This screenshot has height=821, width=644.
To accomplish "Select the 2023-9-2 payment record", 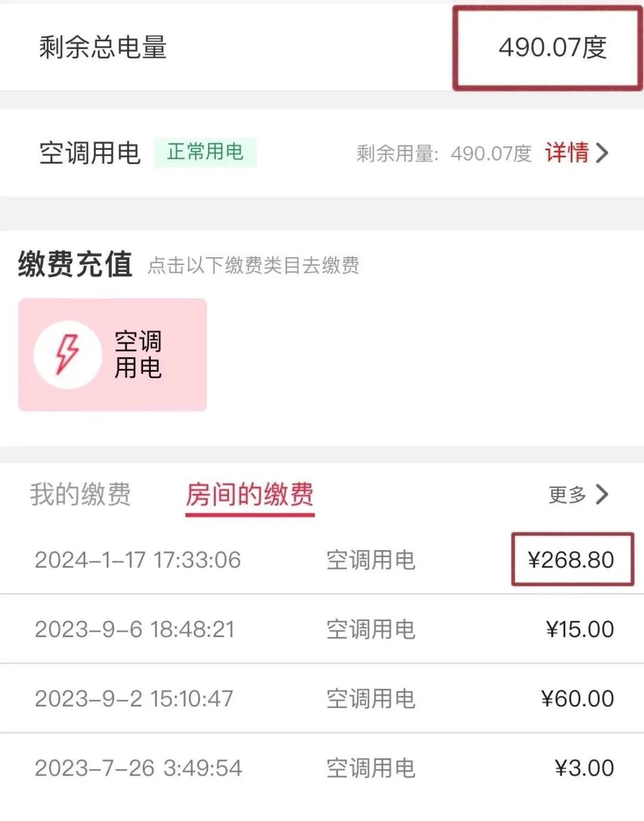I will coord(134,699).
